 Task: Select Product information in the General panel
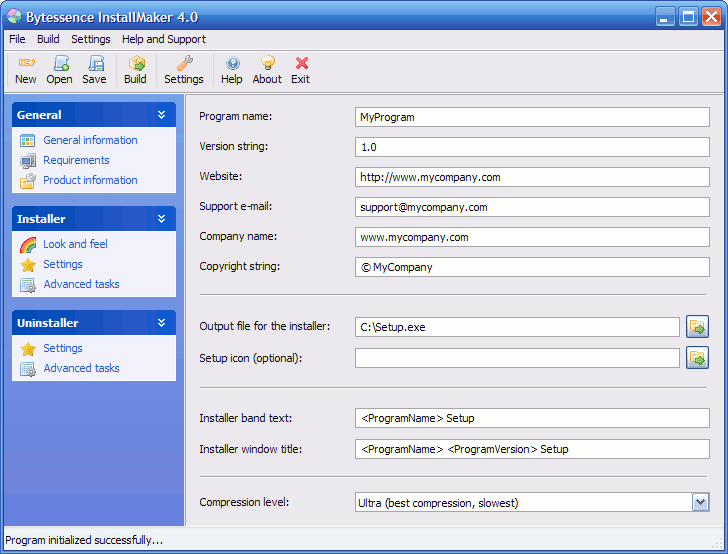(90, 180)
